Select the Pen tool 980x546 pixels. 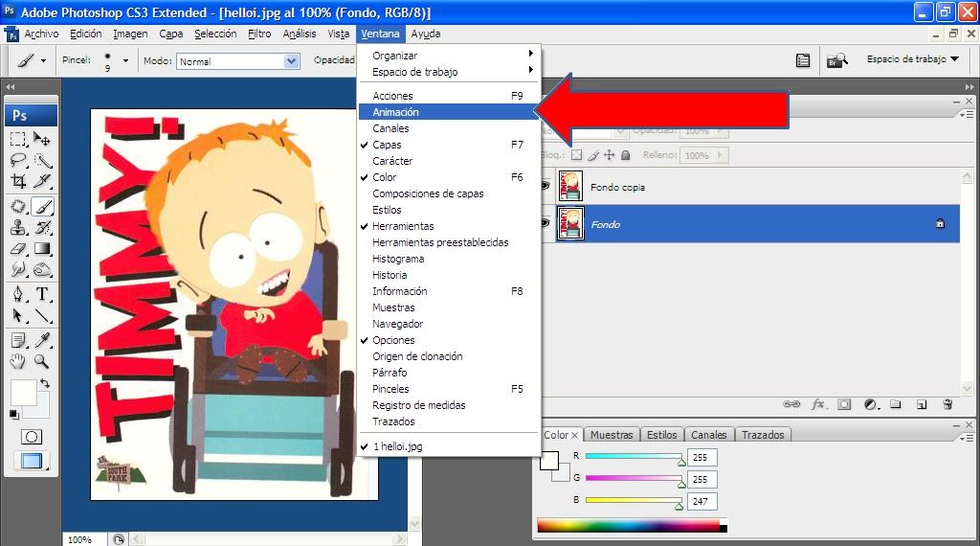click(18, 294)
